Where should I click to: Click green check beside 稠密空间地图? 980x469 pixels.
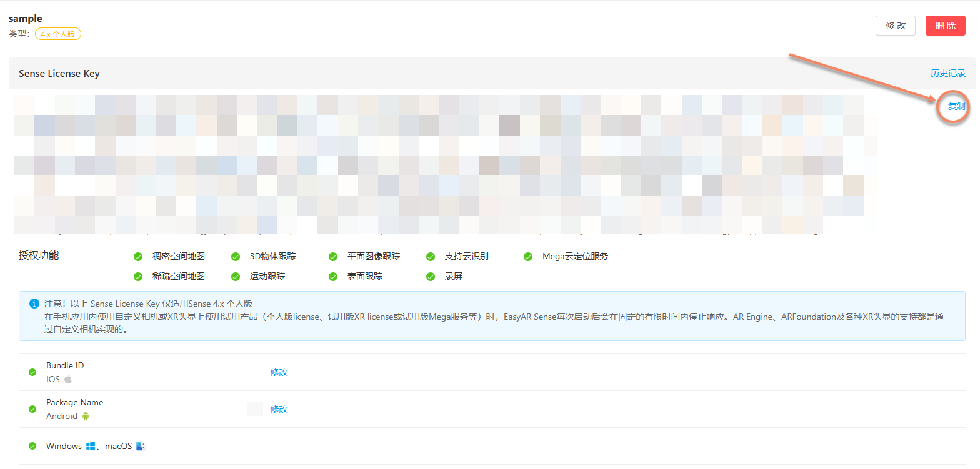point(138,257)
